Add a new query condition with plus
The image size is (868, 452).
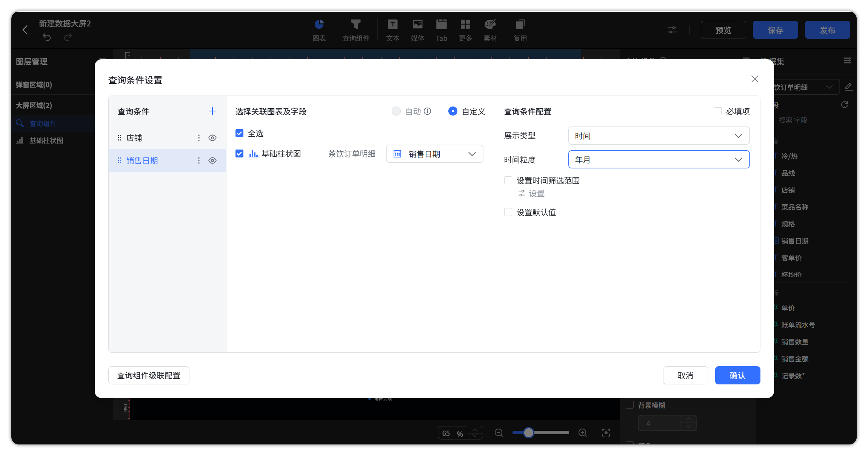click(x=212, y=111)
